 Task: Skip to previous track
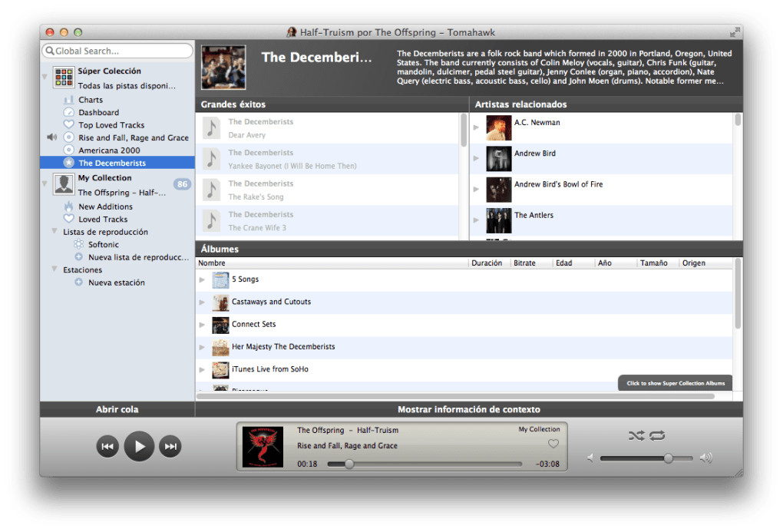pos(107,446)
